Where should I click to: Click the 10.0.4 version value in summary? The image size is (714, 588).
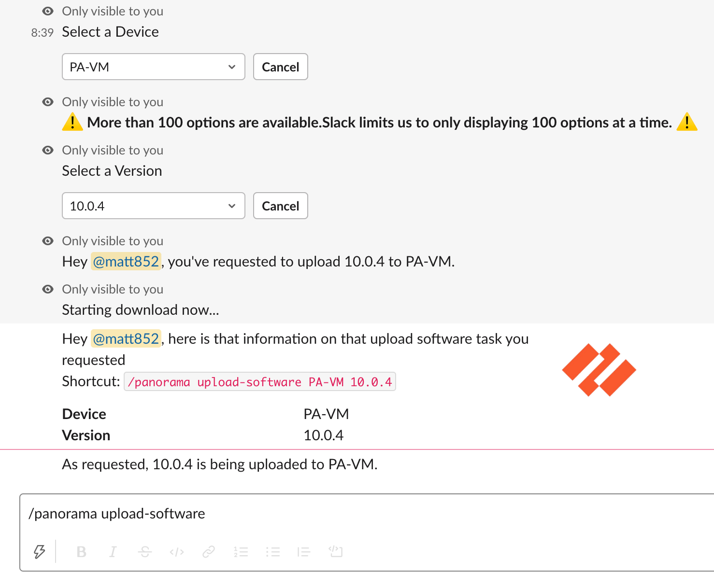click(x=323, y=435)
